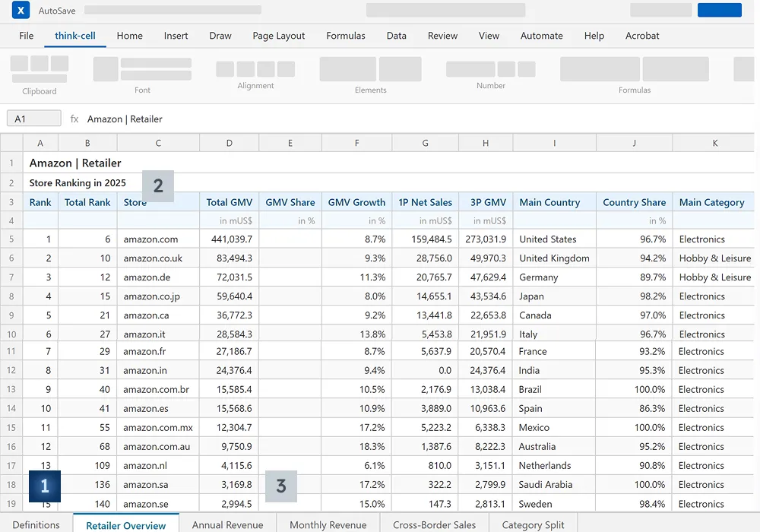This screenshot has height=532, width=760.
Task: Open the Cross-Border Sales sheet tab
Action: click(434, 524)
